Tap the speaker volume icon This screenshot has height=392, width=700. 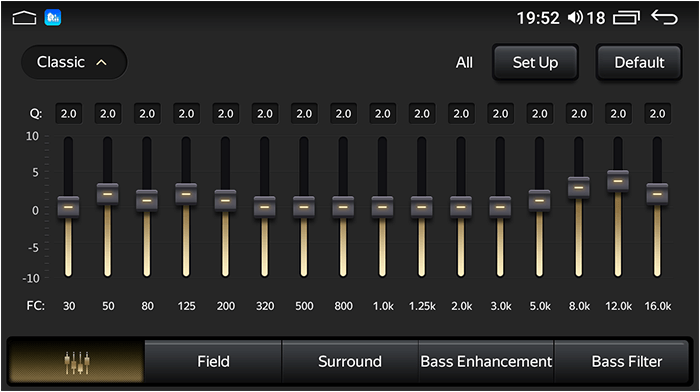(575, 18)
